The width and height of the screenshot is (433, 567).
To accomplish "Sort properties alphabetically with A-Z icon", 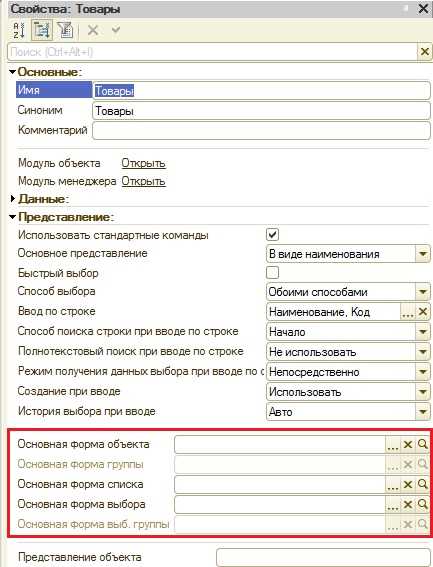I will coord(19,30).
